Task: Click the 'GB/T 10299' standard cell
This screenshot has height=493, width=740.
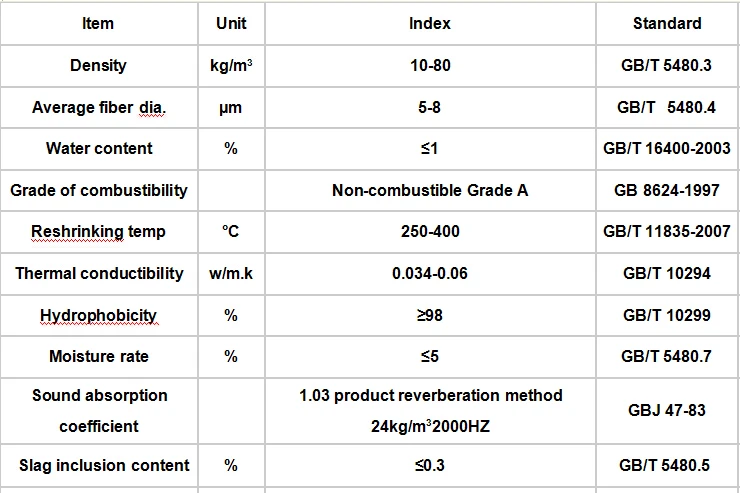Action: tap(667, 315)
